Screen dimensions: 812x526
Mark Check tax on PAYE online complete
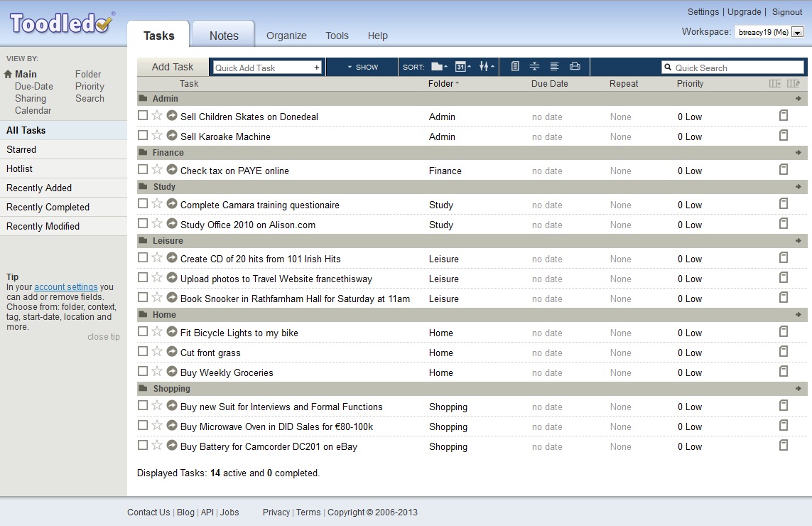coord(143,169)
